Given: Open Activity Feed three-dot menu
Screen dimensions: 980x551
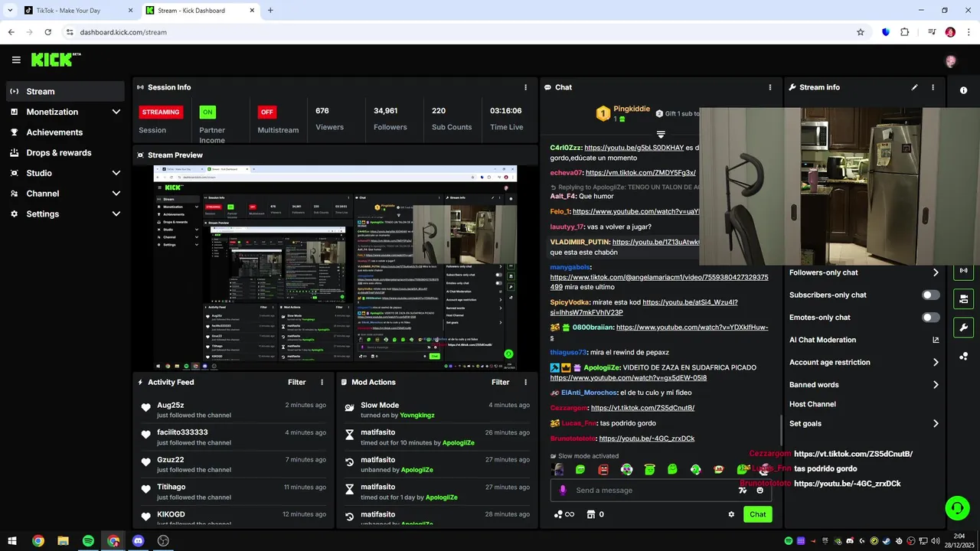Looking at the screenshot, I should pyautogui.click(x=322, y=382).
